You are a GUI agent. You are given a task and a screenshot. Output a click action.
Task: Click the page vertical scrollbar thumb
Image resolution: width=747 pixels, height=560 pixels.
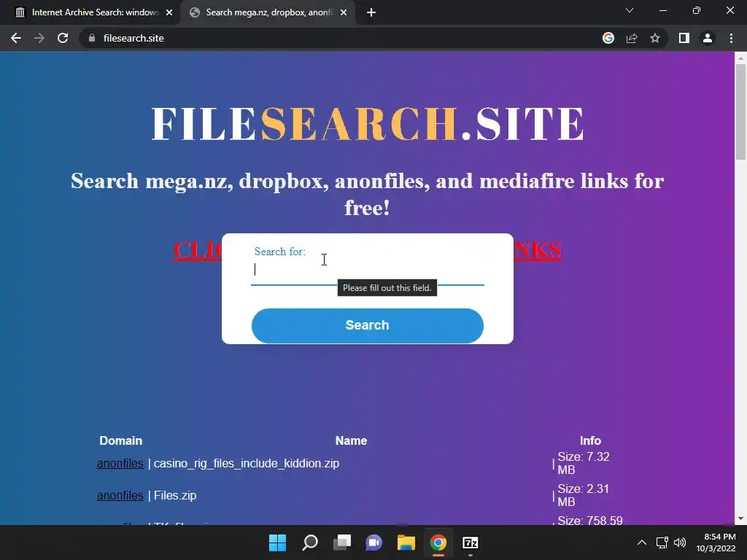pos(740,112)
